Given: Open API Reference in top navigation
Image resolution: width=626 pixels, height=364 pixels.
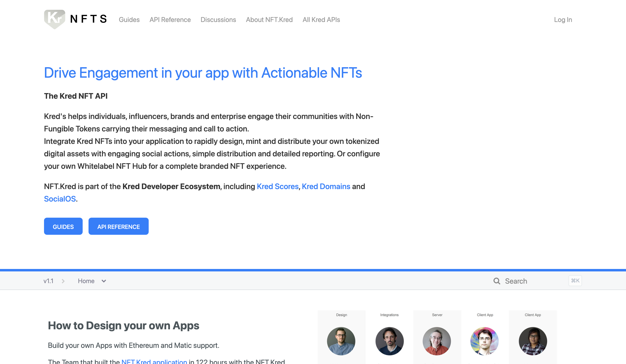Looking at the screenshot, I should (170, 20).
